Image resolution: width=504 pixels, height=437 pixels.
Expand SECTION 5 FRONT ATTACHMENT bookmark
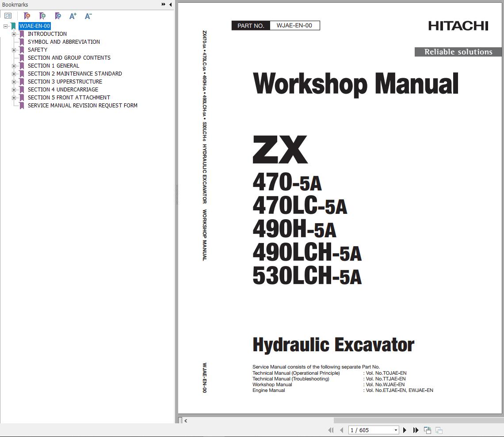(14, 98)
